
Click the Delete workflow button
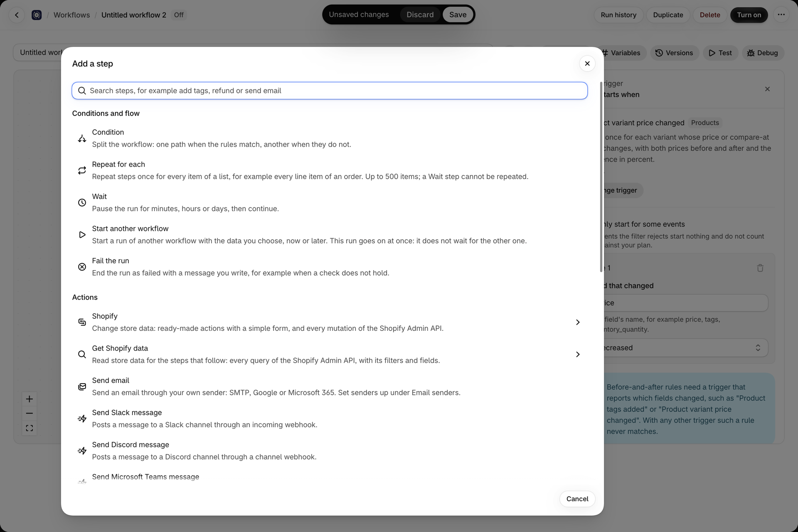[x=710, y=15]
